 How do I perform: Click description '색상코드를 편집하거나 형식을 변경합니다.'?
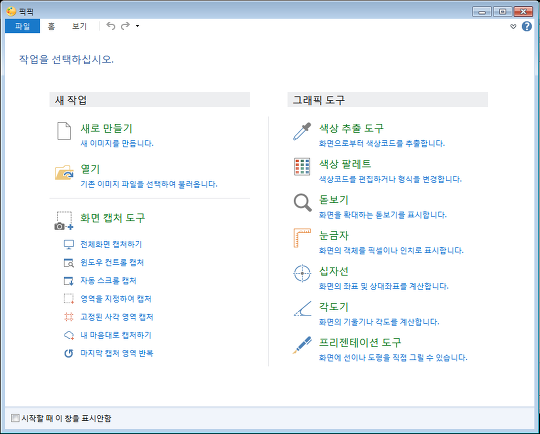point(390,179)
